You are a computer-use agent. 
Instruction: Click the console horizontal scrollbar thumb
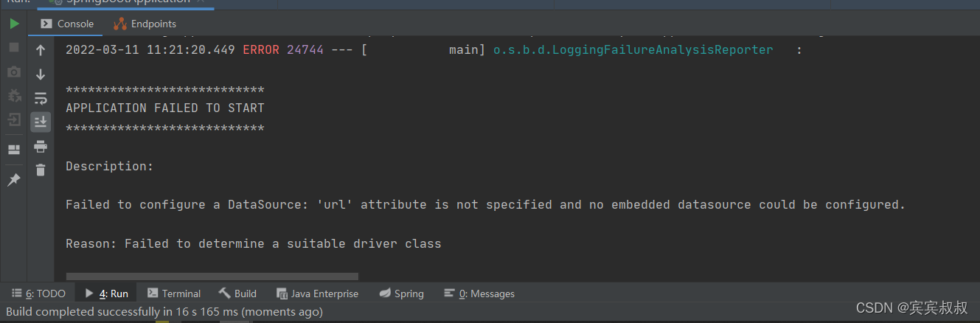tap(212, 277)
